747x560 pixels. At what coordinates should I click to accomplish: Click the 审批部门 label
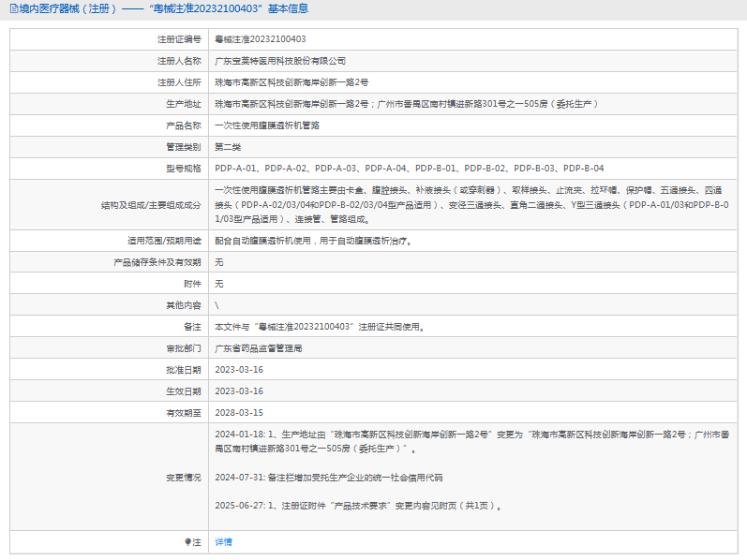(x=184, y=348)
